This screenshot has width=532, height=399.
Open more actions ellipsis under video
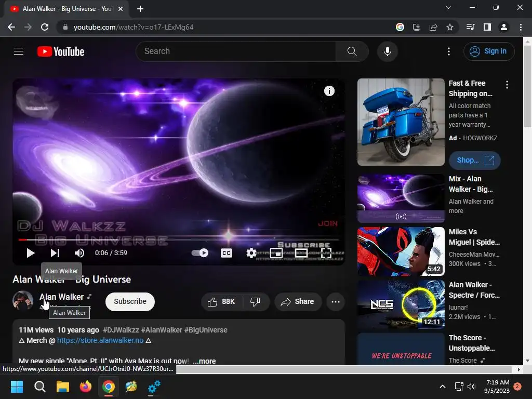(x=336, y=301)
